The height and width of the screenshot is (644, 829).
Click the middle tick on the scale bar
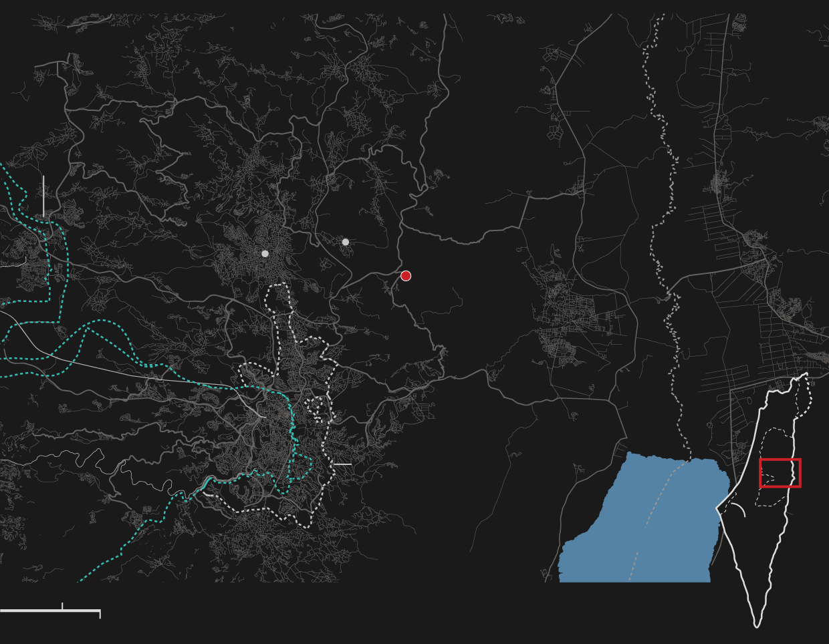click(62, 606)
